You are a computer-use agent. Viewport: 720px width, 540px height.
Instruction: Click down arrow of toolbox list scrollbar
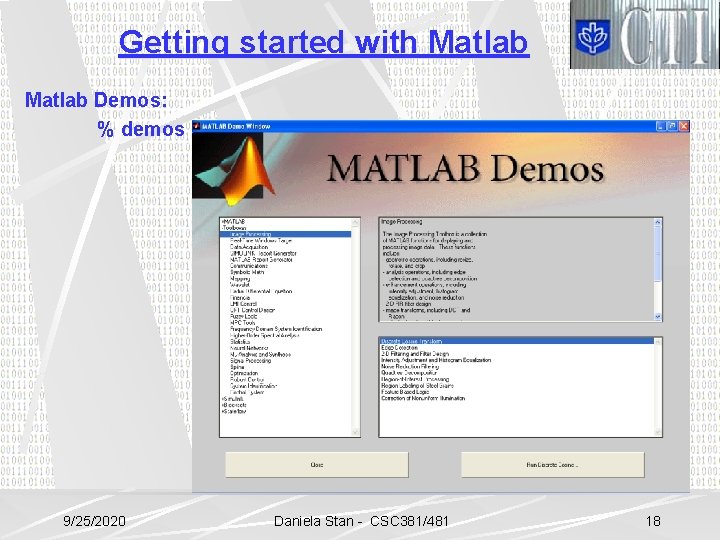pos(355,432)
